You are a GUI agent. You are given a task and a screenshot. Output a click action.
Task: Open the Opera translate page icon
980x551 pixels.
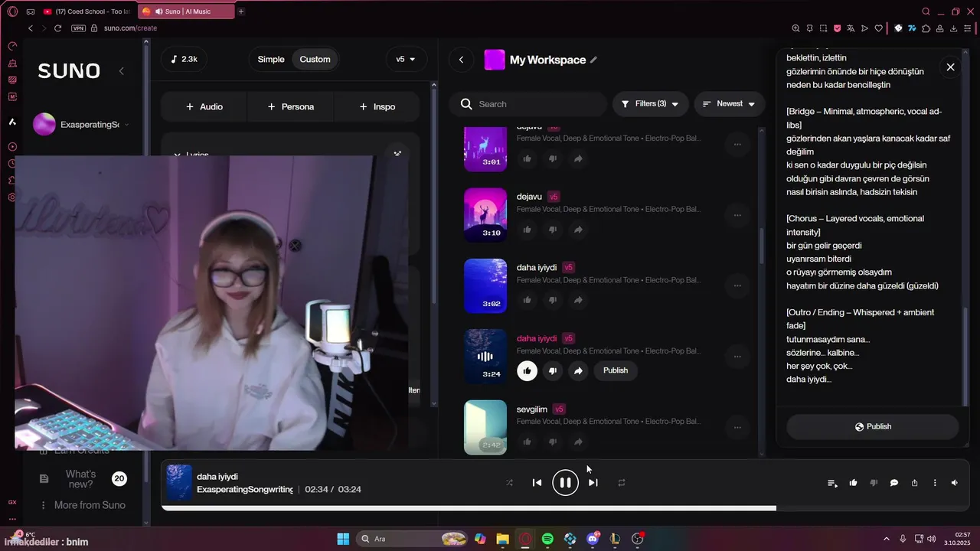(x=851, y=28)
